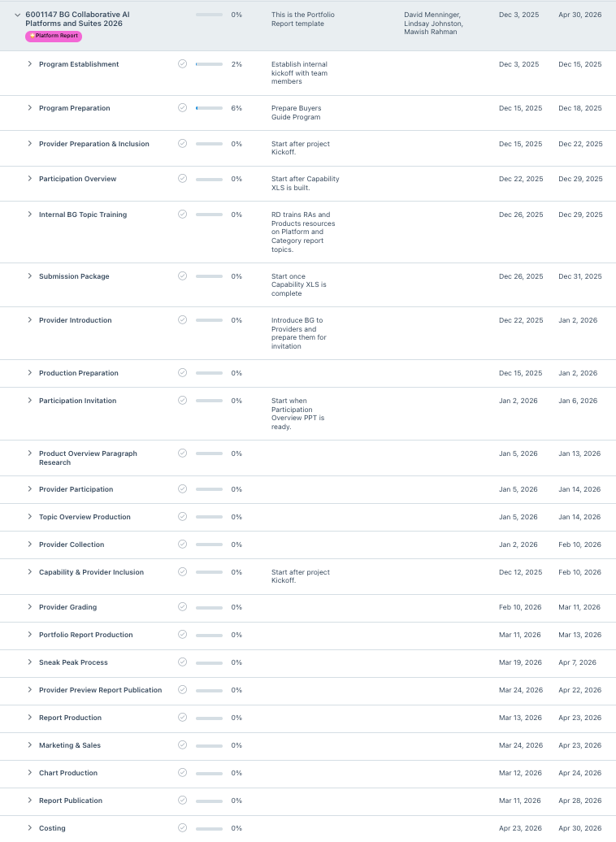The width and height of the screenshot is (616, 842).
Task: Open the Production Preparation task
Action: coord(78,373)
